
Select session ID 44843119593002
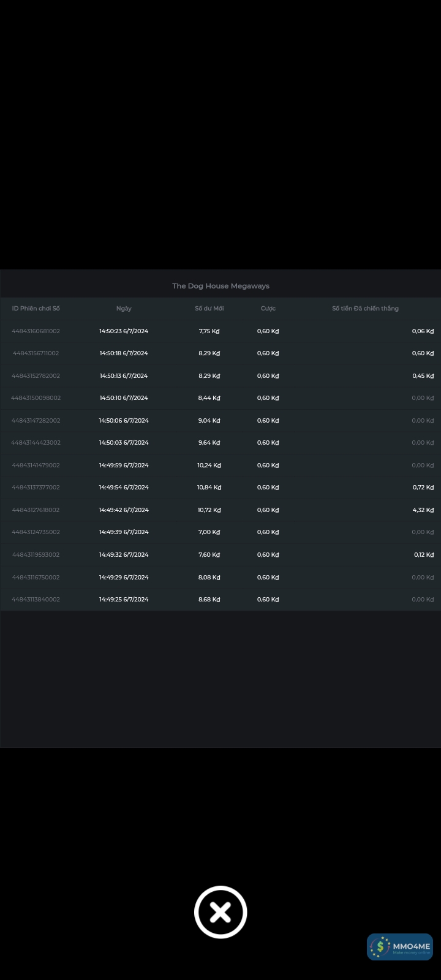tap(36, 555)
